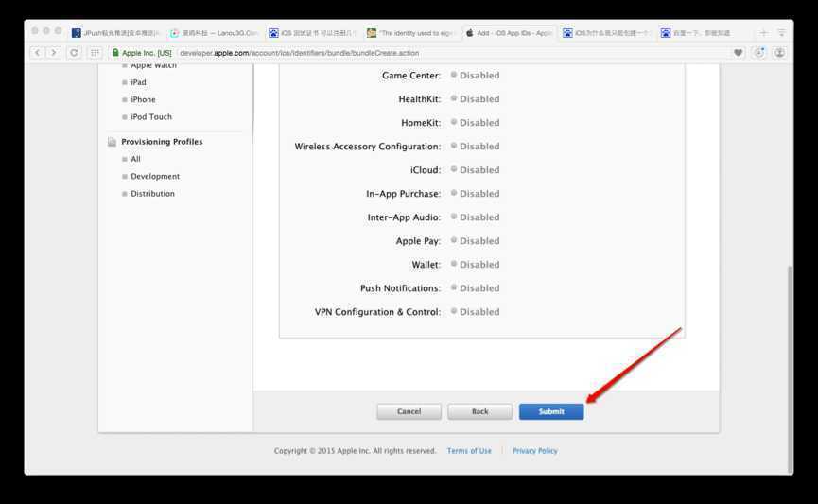Click the heart bookmark icon
818x504 pixels.
coord(739,53)
